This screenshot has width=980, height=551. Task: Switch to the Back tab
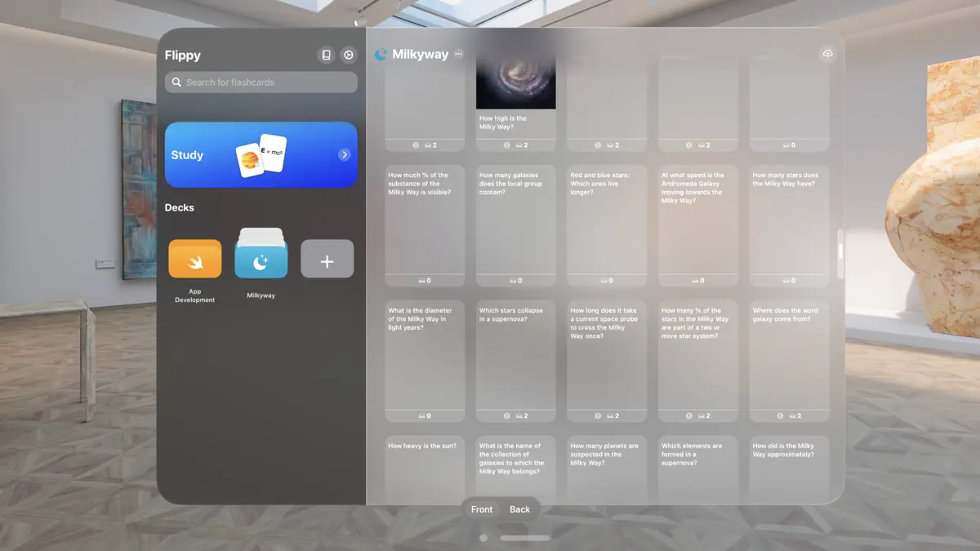[520, 509]
